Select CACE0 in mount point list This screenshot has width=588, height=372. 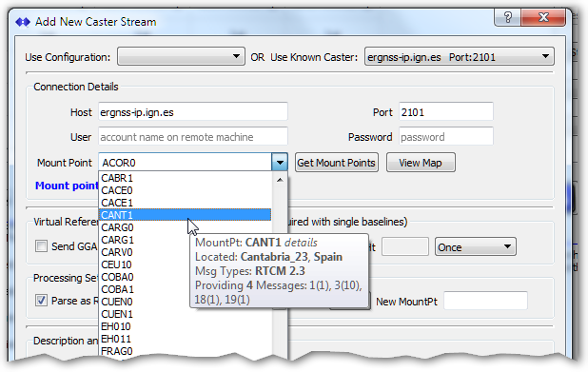click(186, 190)
